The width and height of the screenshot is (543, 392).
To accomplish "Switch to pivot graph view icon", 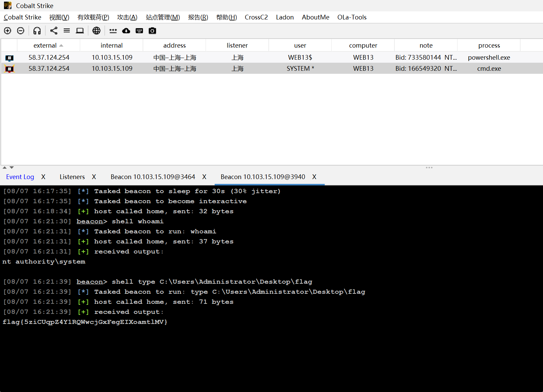I will 54,31.
